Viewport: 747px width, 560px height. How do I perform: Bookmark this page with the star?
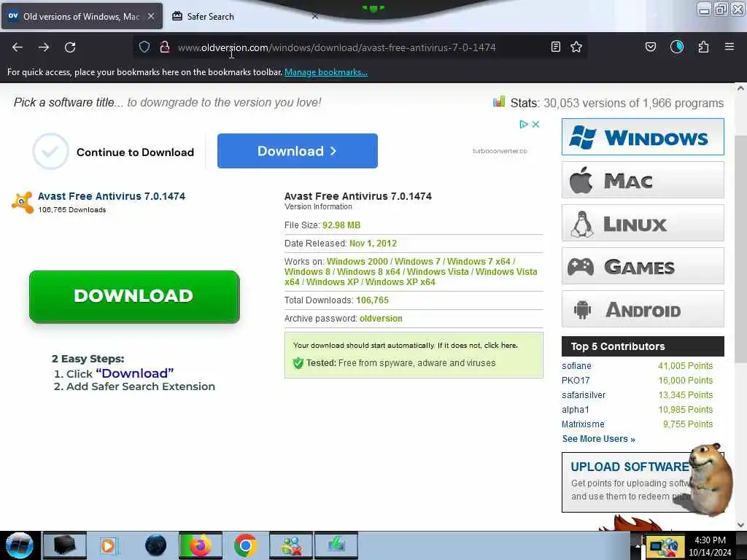576,47
